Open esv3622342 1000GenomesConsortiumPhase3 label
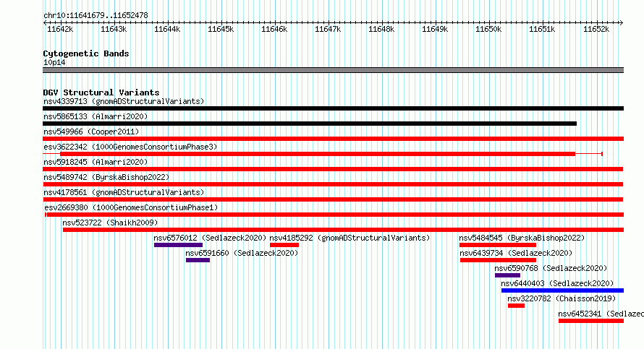The width and height of the screenshot is (644, 349). [130, 147]
